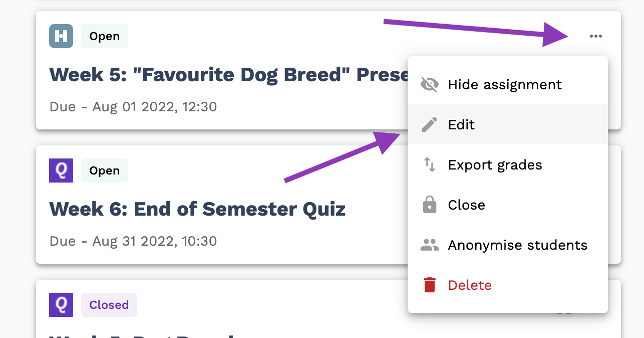644x338 pixels.
Task: Click the people Anonymise students icon
Action: tap(429, 245)
